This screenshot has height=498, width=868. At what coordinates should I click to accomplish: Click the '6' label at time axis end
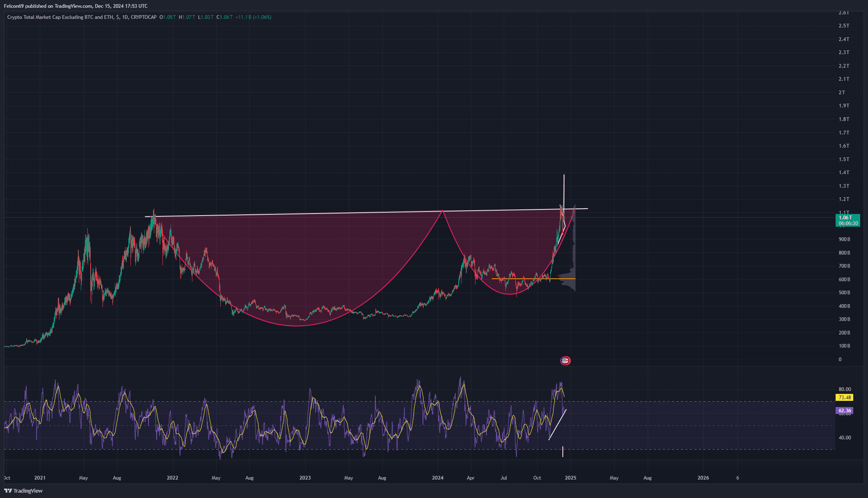click(738, 478)
